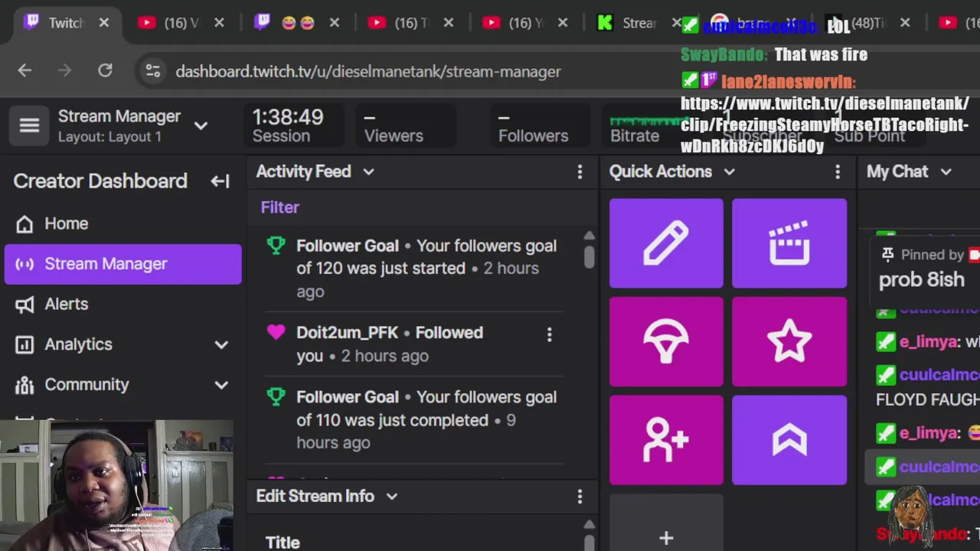The height and width of the screenshot is (551, 980).
Task: Click the Doit2um_PFK username
Action: (347, 333)
